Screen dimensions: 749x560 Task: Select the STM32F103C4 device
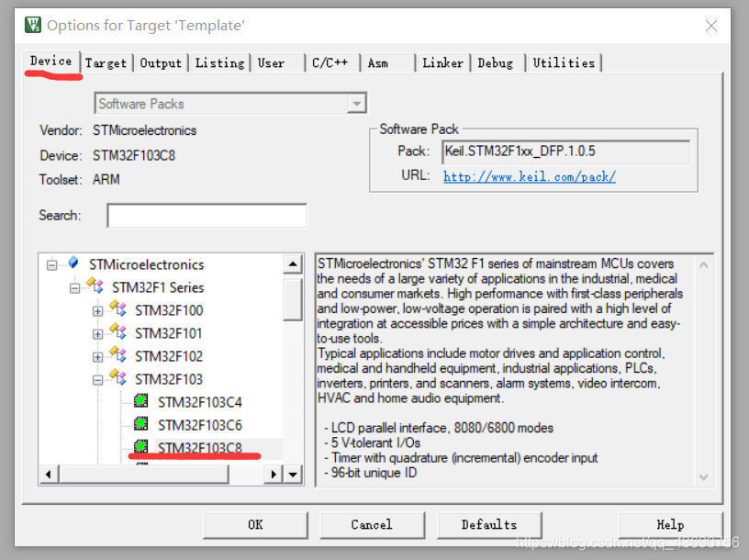tap(200, 402)
